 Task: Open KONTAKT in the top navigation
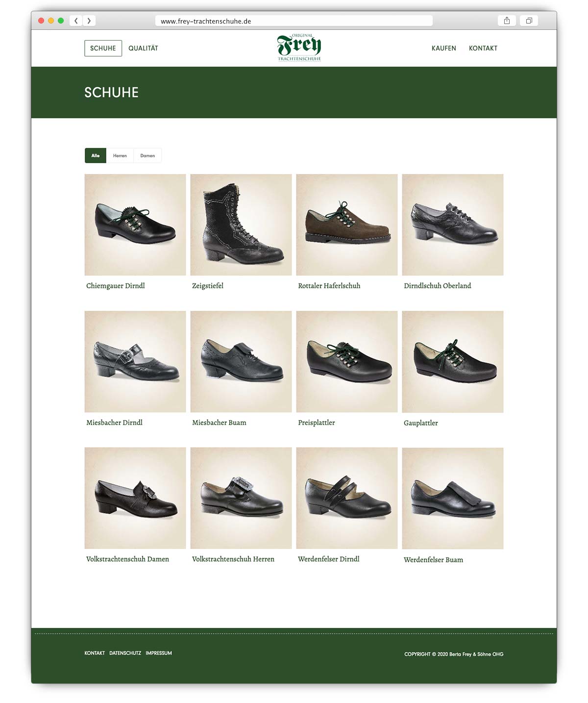click(x=483, y=48)
